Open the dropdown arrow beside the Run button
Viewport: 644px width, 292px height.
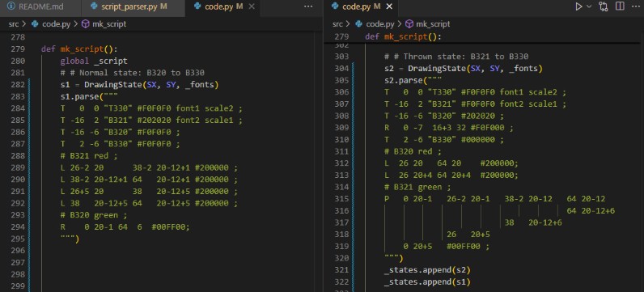pyautogui.click(x=589, y=6)
